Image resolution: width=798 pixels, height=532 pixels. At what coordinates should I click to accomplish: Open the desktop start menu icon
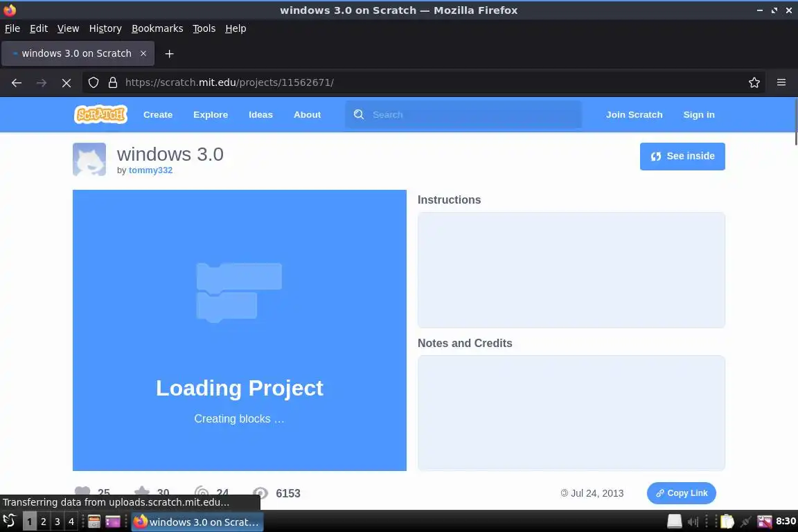[9, 521]
